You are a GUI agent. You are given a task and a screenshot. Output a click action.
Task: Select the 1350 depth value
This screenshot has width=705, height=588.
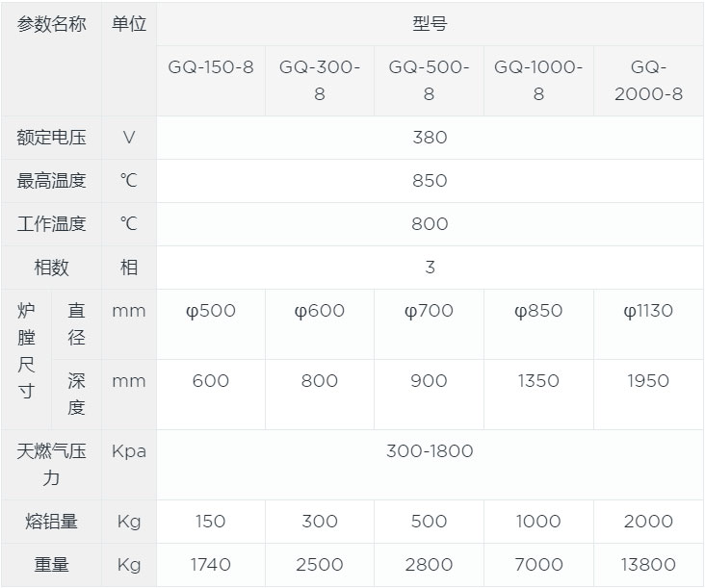click(x=538, y=381)
